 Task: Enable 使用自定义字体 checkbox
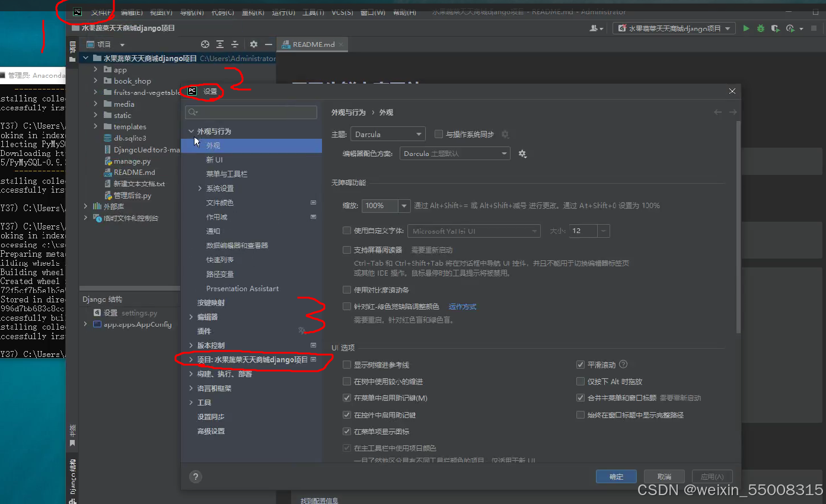(347, 231)
